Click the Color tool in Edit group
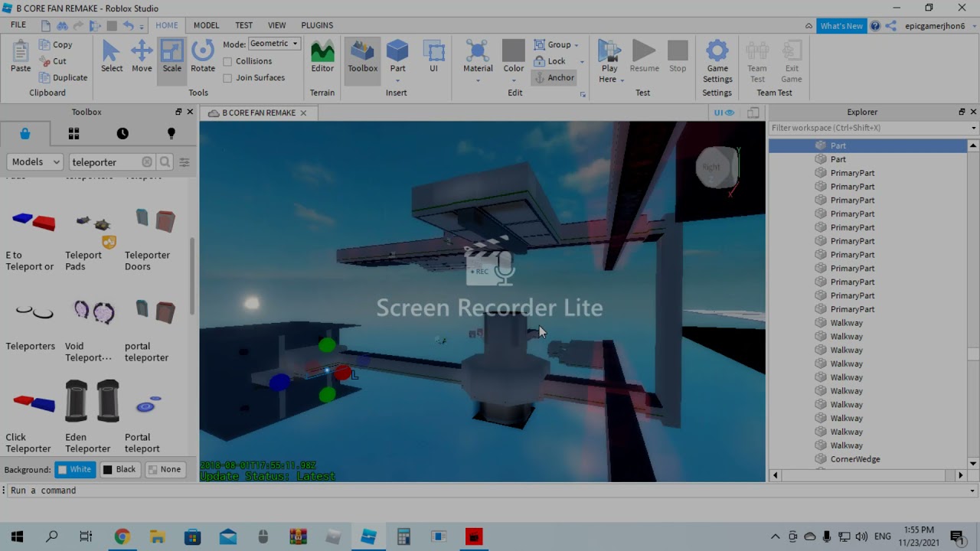This screenshot has height=551, width=980. pos(513,57)
